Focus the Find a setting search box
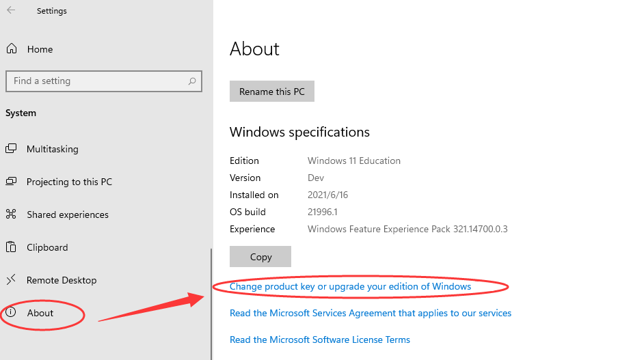This screenshot has width=644, height=360. (x=96, y=81)
